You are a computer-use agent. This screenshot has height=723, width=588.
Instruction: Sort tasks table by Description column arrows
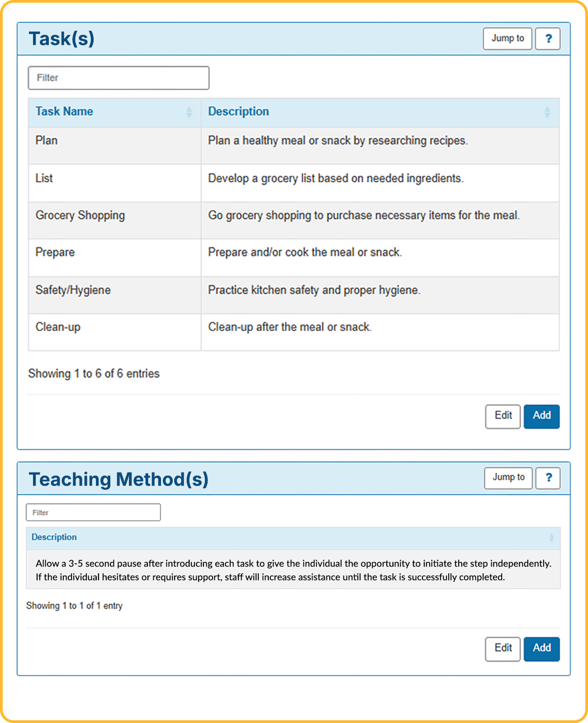[x=547, y=112]
